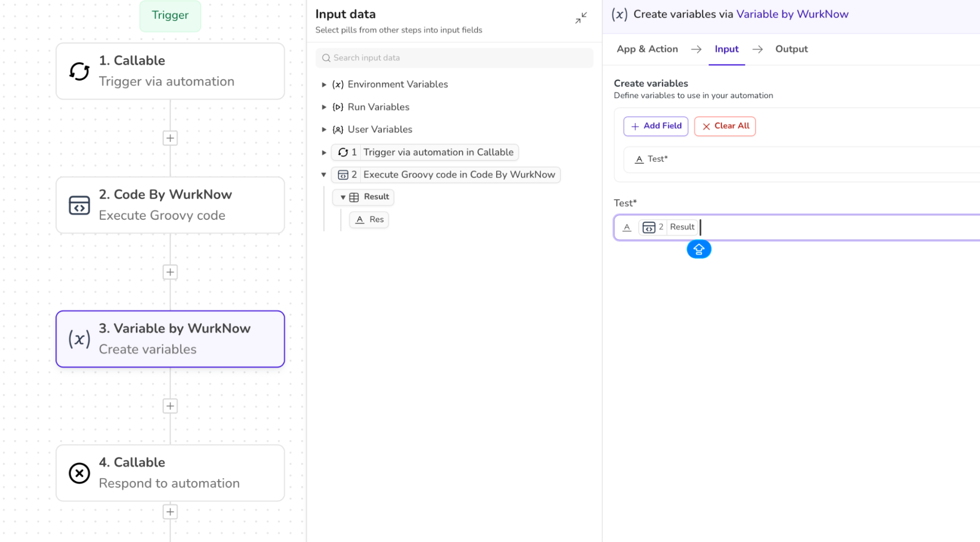Collapse Execute Groovy code node
The width and height of the screenshot is (980, 542).
pos(324,175)
